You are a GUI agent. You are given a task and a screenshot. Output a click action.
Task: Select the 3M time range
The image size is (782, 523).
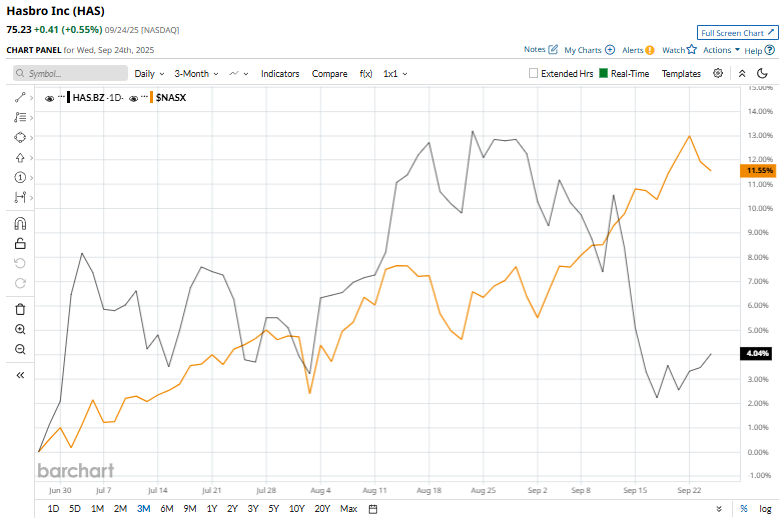(144, 509)
